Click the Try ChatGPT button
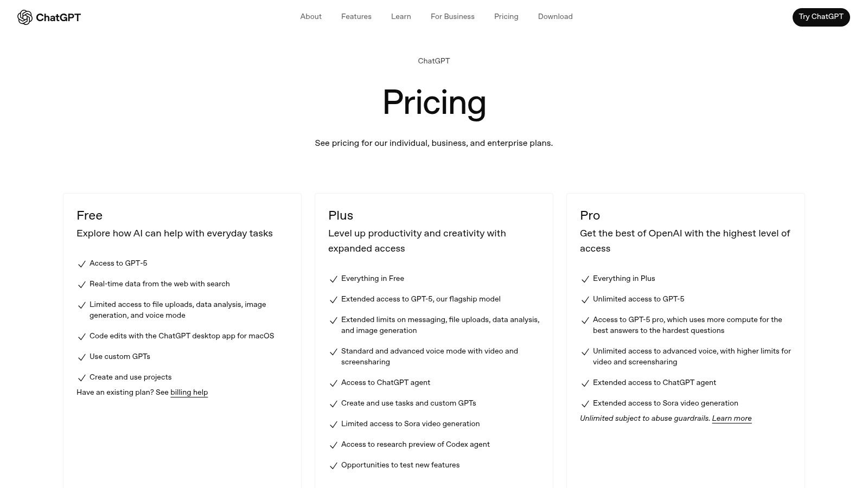The image size is (868, 488). (821, 17)
